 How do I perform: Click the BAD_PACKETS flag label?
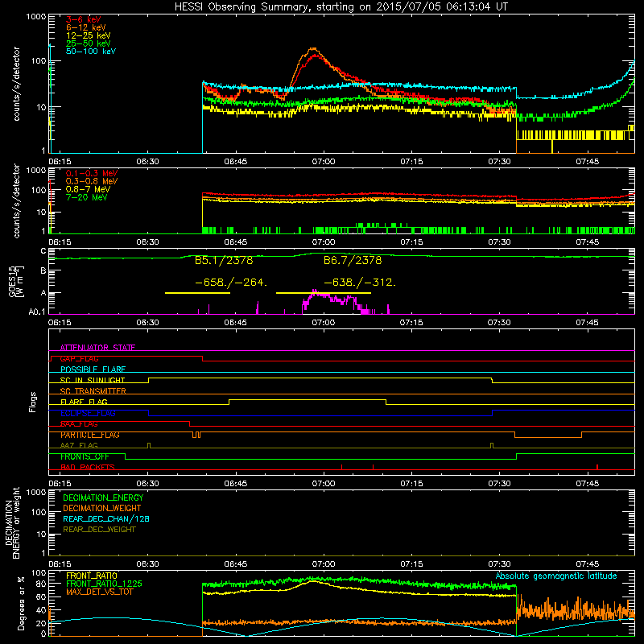(88, 467)
